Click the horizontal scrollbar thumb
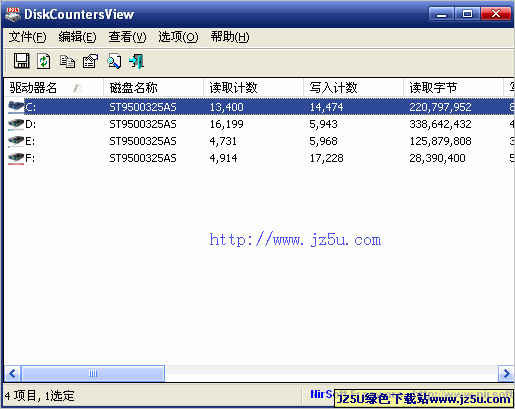515x409 pixels. pos(93,373)
